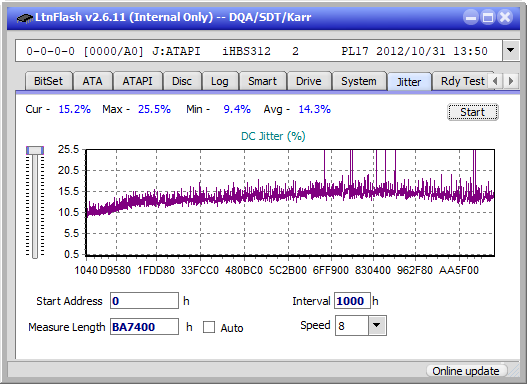Click the iHBS312 drive entry text
The image size is (527, 384).
pyautogui.click(x=246, y=51)
